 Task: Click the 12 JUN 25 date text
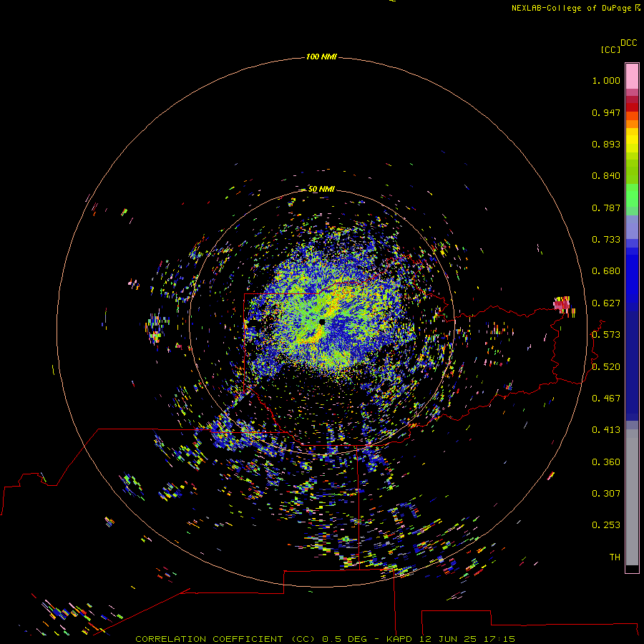coord(447,639)
